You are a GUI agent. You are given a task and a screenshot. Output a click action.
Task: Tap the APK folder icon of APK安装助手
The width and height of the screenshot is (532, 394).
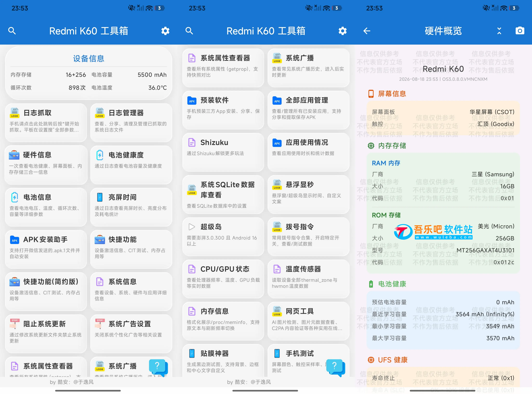coord(15,240)
